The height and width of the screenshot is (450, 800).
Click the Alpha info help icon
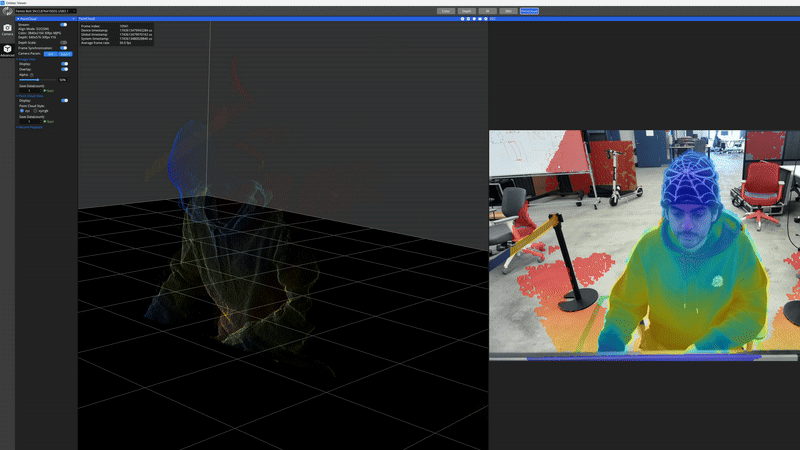(x=32, y=75)
